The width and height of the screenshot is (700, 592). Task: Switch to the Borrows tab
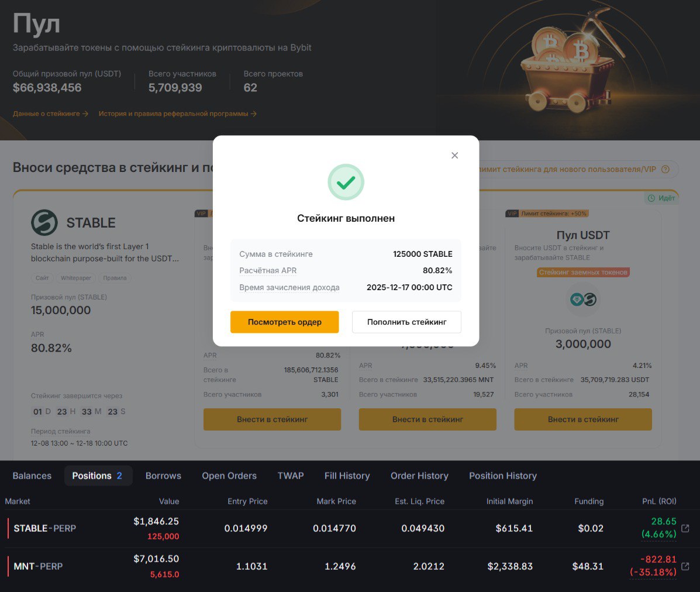coord(163,476)
